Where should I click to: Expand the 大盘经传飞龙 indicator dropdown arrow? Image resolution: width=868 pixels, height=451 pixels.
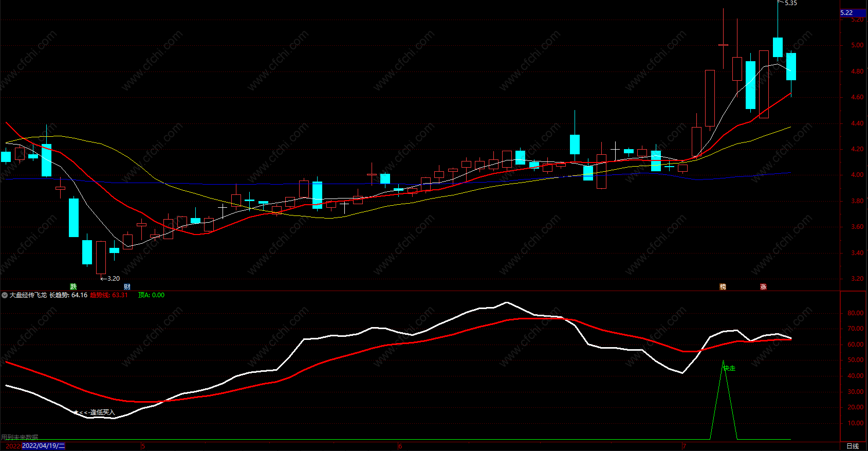click(5, 295)
